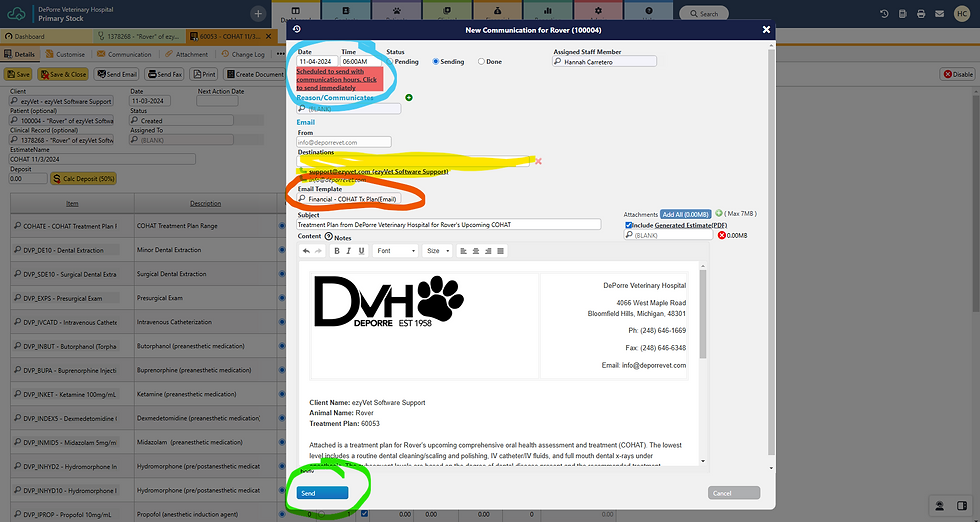
Task: Add another attachment with the green plus icon
Action: click(719, 213)
